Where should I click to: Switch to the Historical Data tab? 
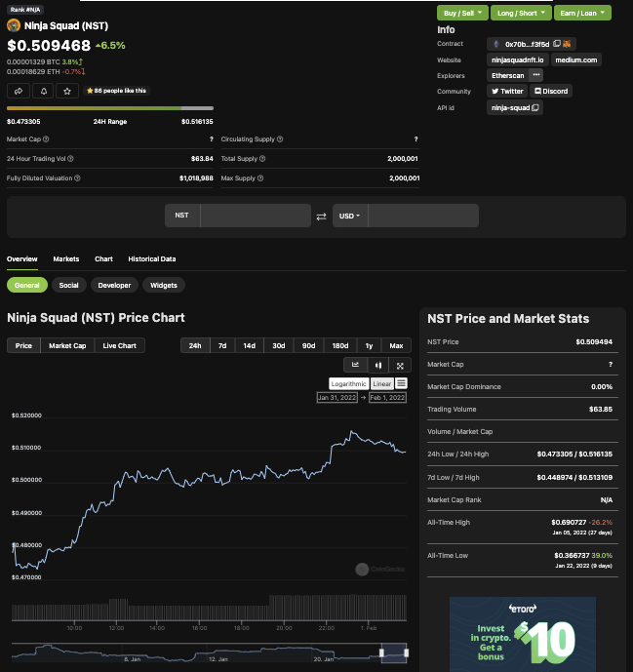coord(152,258)
